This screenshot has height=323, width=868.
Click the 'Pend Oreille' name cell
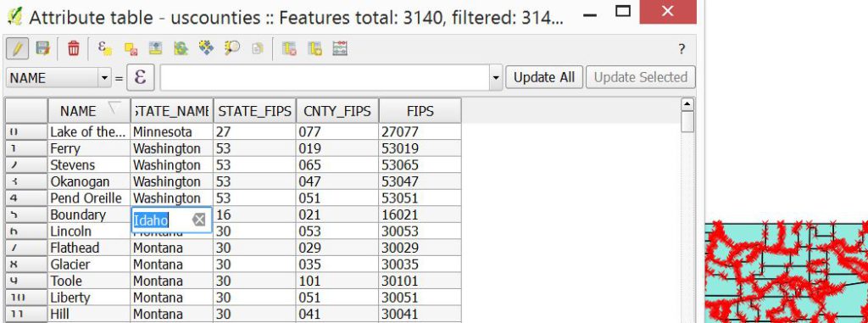(89, 198)
